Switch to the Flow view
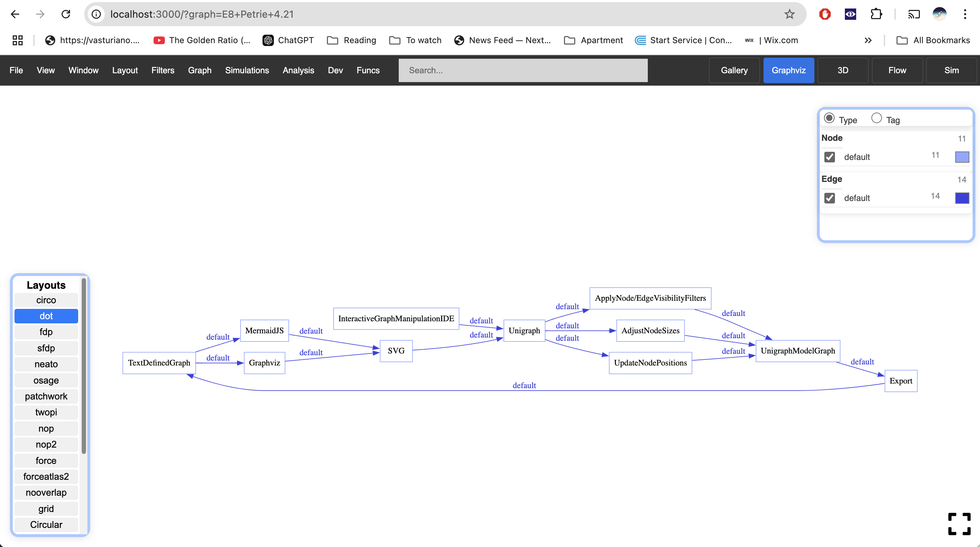The height and width of the screenshot is (547, 980). tap(898, 70)
